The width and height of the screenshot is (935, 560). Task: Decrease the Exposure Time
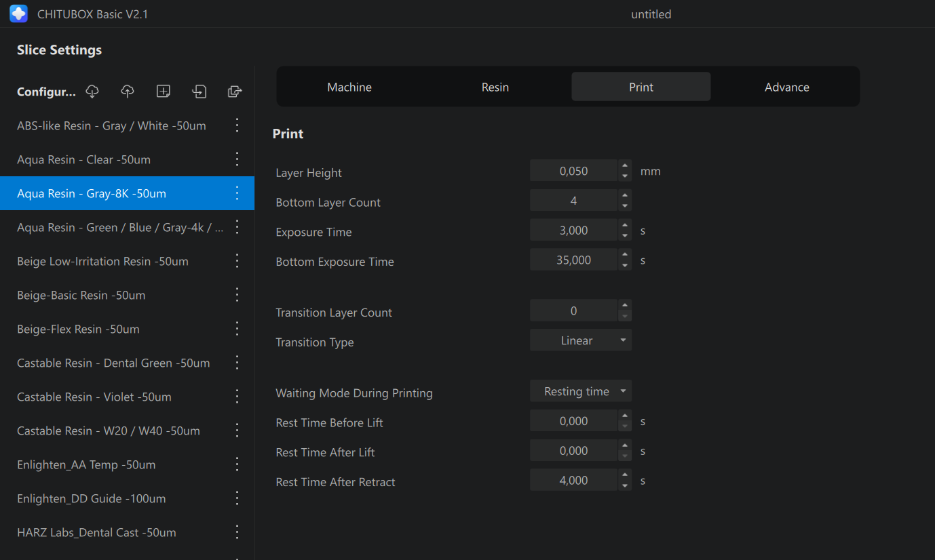pyautogui.click(x=625, y=236)
